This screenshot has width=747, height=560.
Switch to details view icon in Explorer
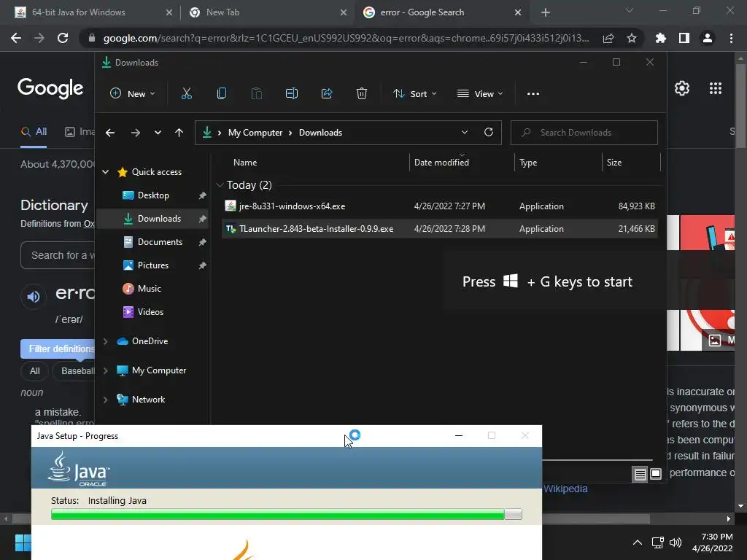point(640,474)
